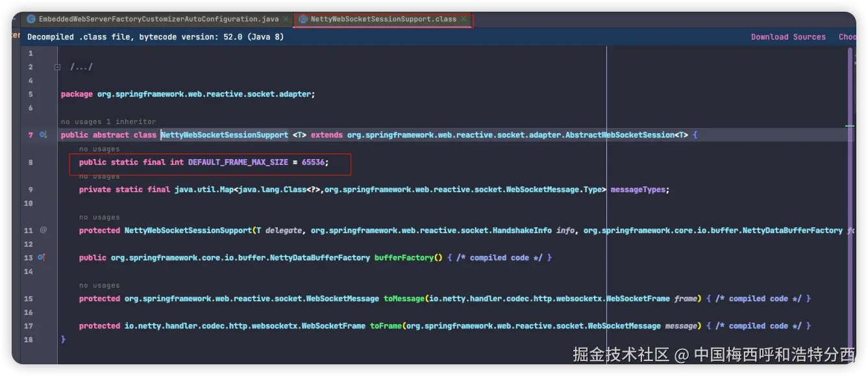Click the 'Decompiled .class file' banner text
This screenshot has height=376, width=868.
pyautogui.click(x=155, y=37)
